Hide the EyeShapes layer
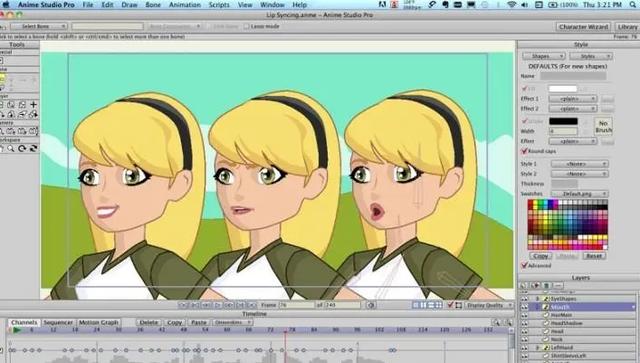The width and height of the screenshot is (640, 363). click(524, 299)
